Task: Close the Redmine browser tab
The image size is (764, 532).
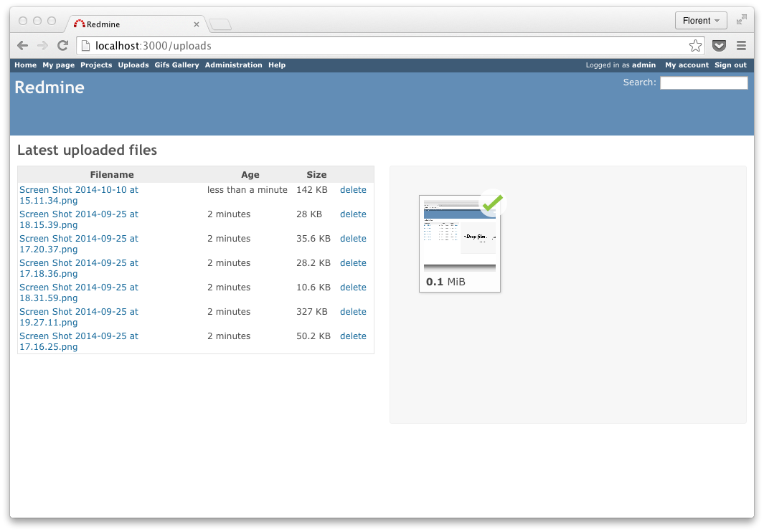Action: pyautogui.click(x=197, y=24)
